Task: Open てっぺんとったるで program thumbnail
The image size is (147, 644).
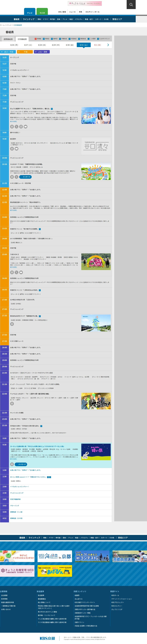Action: [x=96, y=401]
